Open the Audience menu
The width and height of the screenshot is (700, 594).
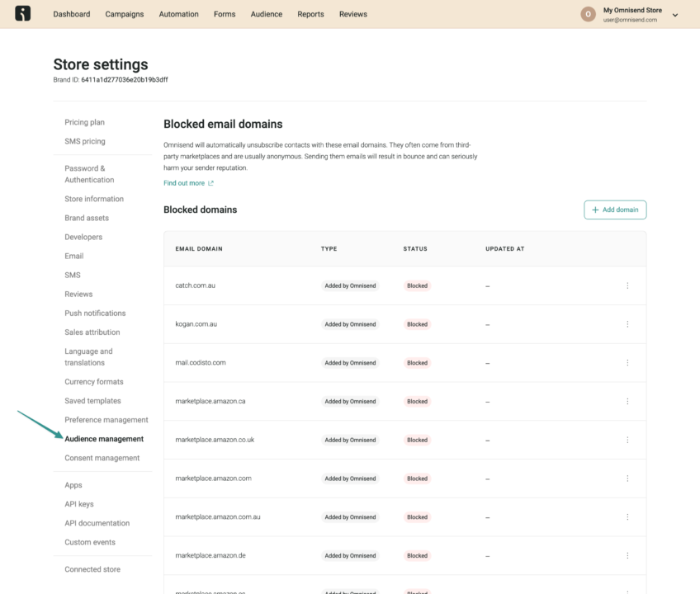(267, 14)
